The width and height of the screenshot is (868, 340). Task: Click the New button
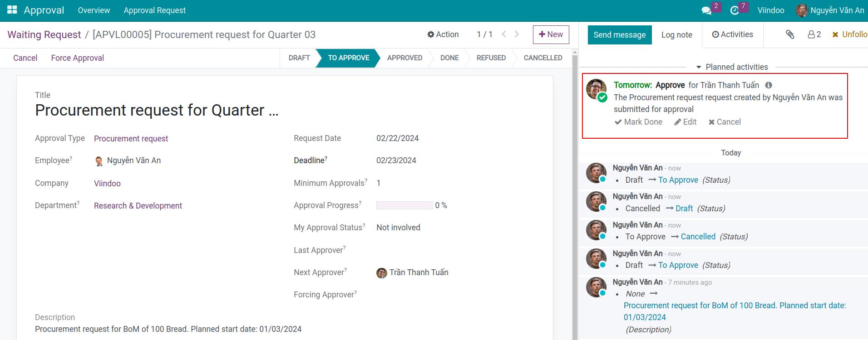[x=551, y=34]
